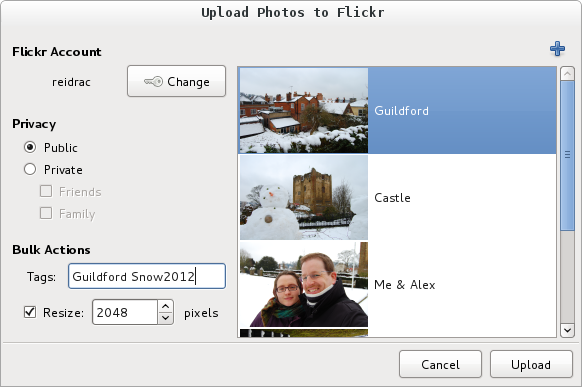Decrease resize pixels with down arrow
This screenshot has height=387, width=582.
(166, 318)
